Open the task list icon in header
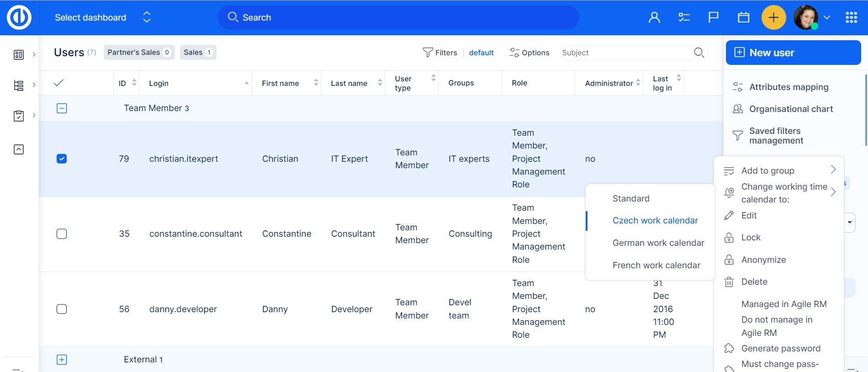This screenshot has width=868, height=372. tap(684, 18)
